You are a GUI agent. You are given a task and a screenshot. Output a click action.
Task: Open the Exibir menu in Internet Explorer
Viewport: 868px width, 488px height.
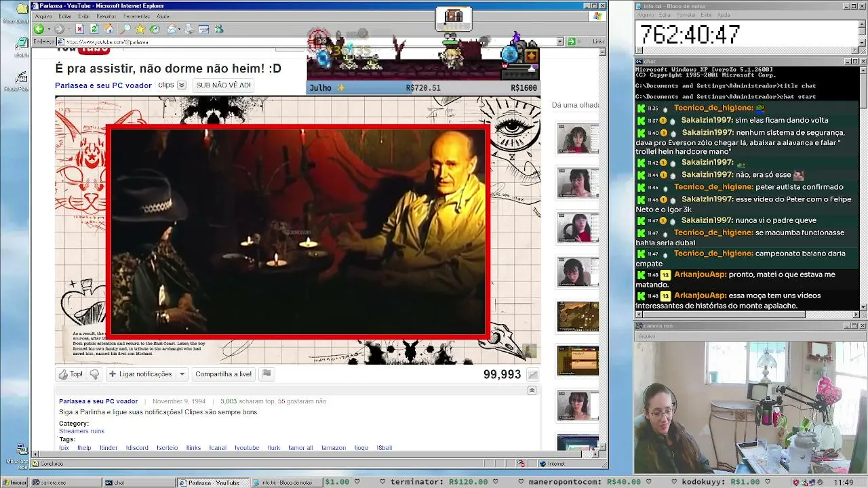tap(84, 16)
